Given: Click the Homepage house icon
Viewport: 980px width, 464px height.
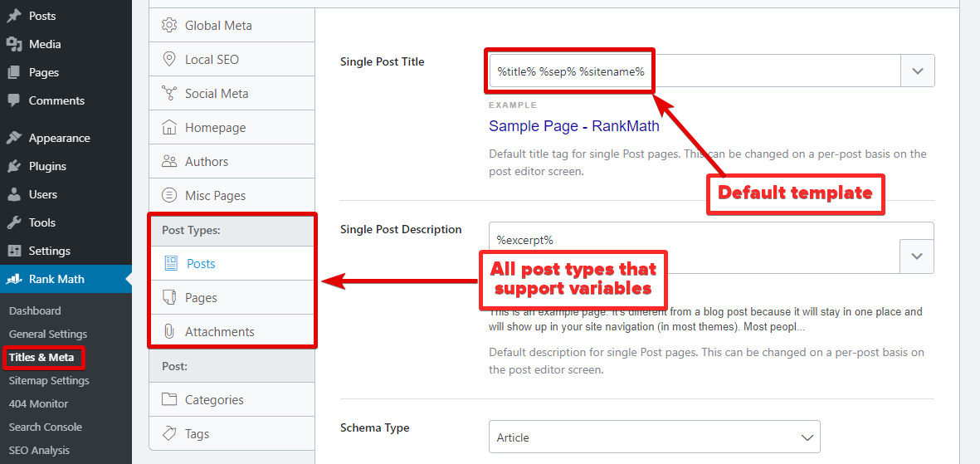Looking at the screenshot, I should tap(169, 127).
